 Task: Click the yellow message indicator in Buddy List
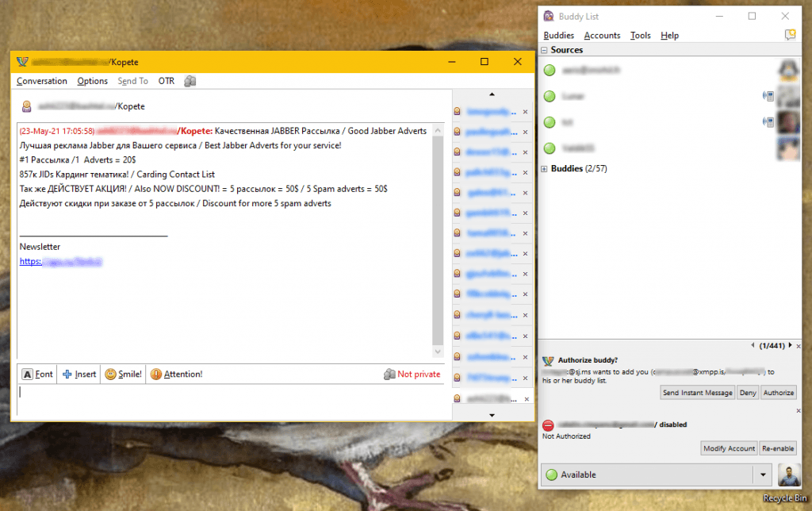(789, 35)
